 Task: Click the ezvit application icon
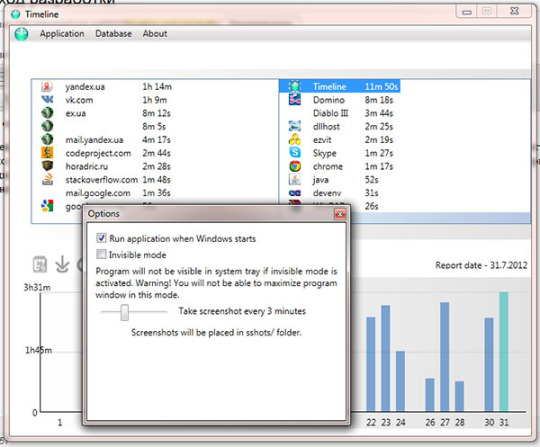tap(295, 139)
